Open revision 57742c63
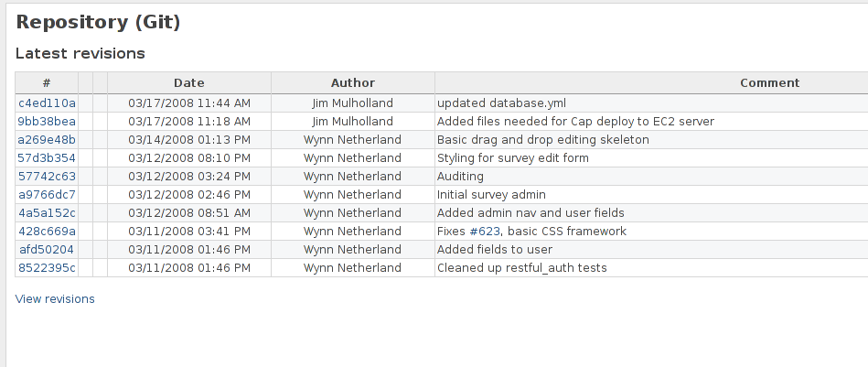 pos(47,176)
